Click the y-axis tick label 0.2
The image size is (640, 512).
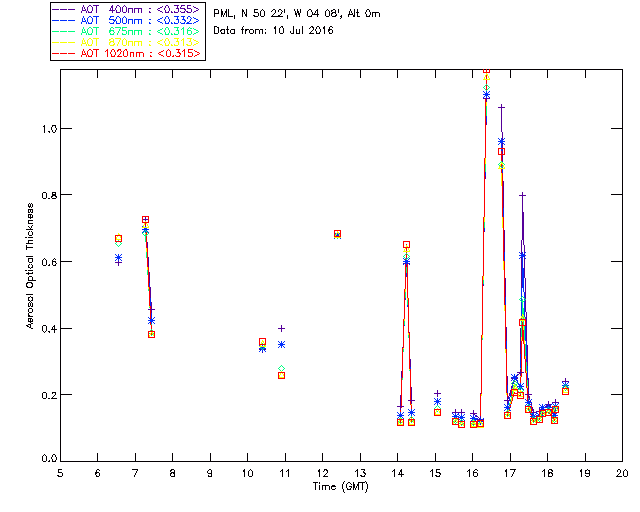pyautogui.click(x=49, y=395)
